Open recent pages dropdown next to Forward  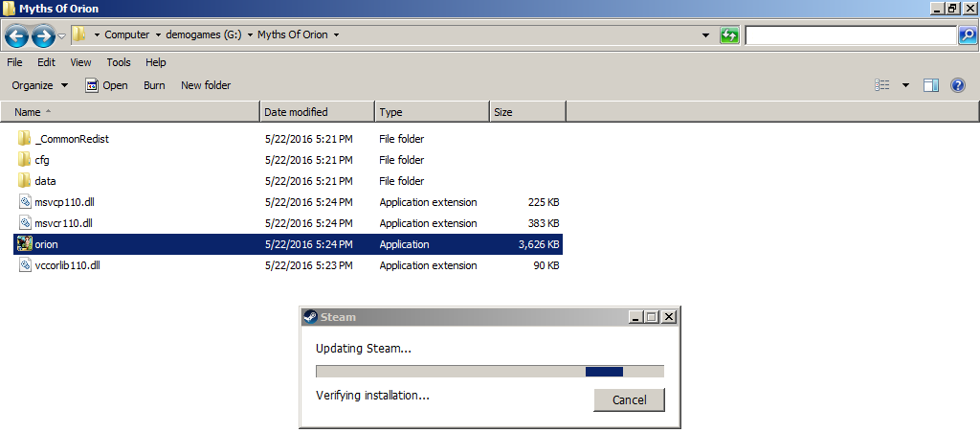point(61,35)
